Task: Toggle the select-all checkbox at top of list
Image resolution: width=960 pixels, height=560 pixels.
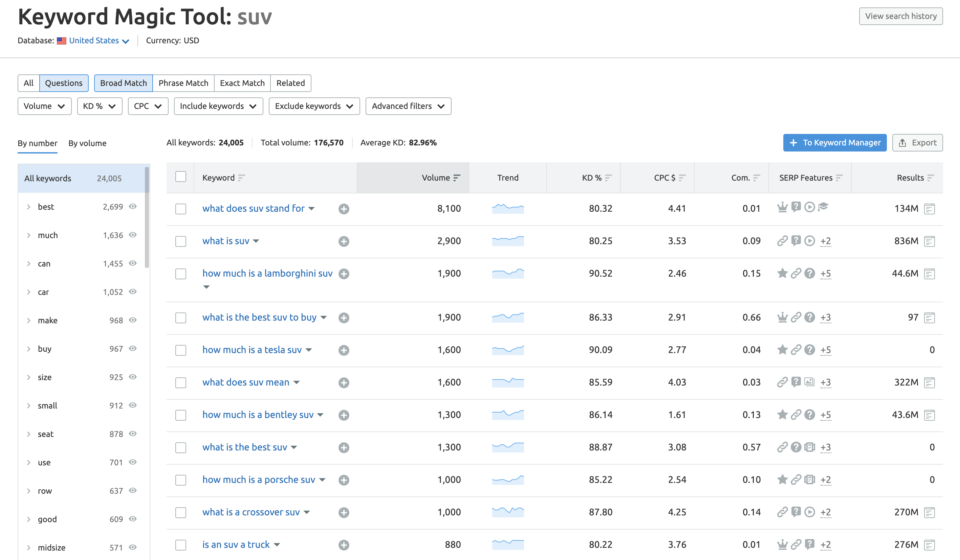Action: [181, 176]
